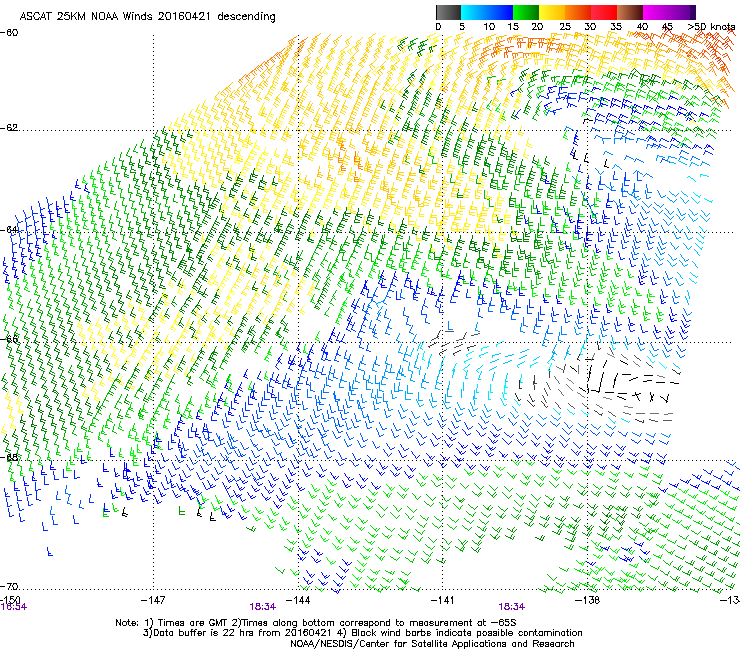Click the purple '18:34' time near -144

(263, 607)
